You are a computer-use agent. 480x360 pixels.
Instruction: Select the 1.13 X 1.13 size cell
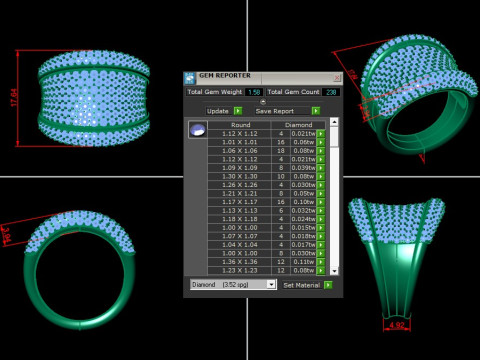pyautogui.click(x=240, y=211)
